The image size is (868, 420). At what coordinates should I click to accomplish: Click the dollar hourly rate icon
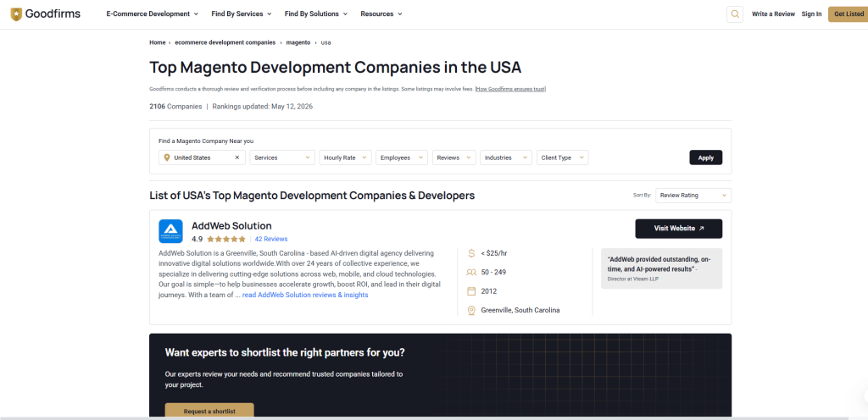click(471, 253)
